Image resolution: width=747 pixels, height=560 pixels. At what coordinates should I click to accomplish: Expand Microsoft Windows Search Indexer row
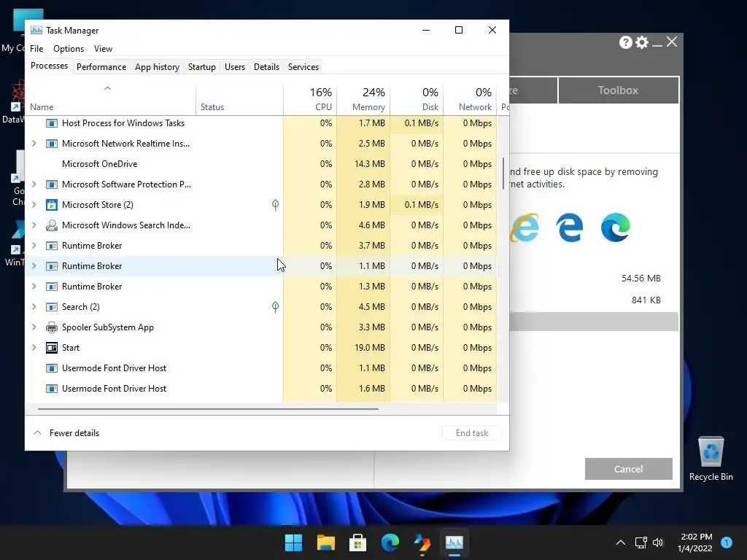tap(34, 225)
